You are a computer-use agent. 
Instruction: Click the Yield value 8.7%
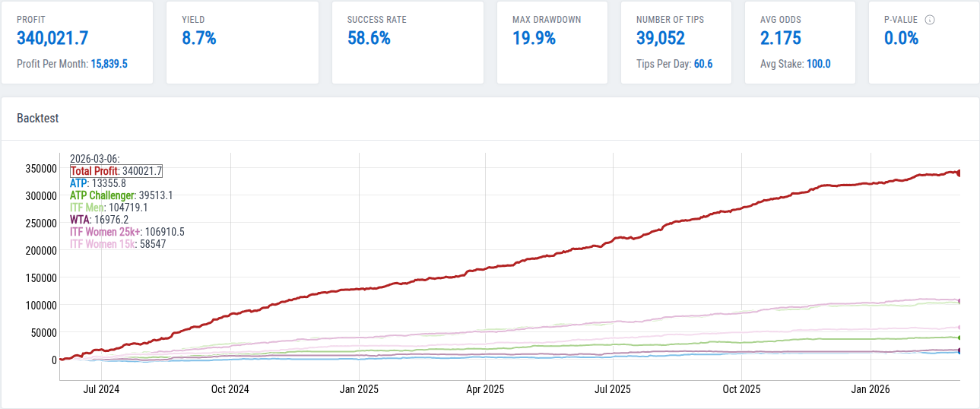(199, 38)
